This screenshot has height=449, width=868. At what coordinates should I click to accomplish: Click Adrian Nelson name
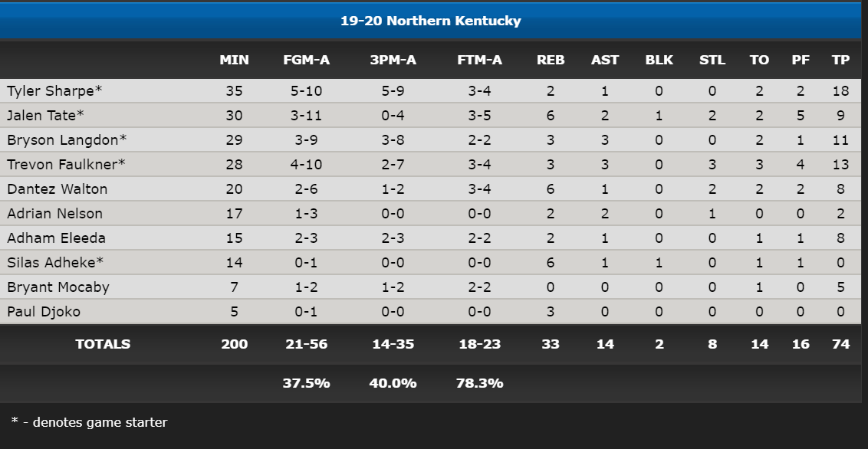coord(54,214)
